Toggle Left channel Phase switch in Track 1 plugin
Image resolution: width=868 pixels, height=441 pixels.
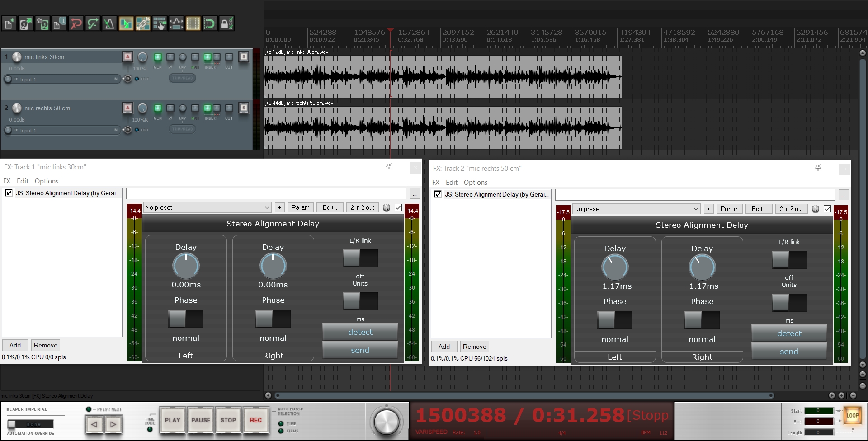click(185, 319)
